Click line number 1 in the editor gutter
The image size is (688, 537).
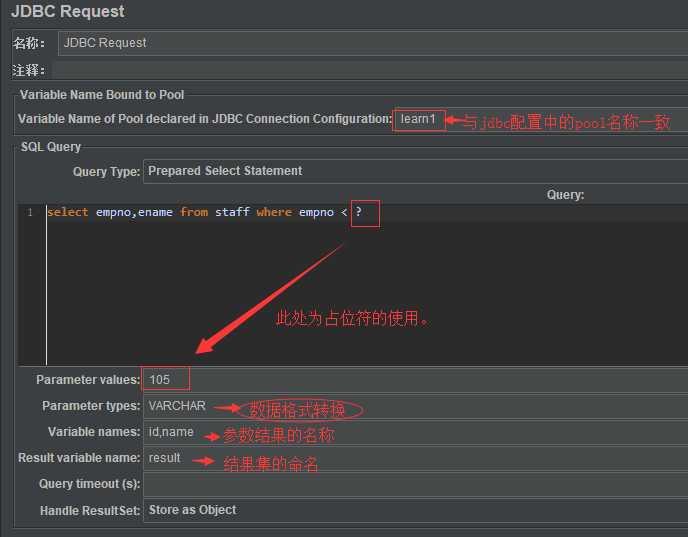[x=30, y=213]
